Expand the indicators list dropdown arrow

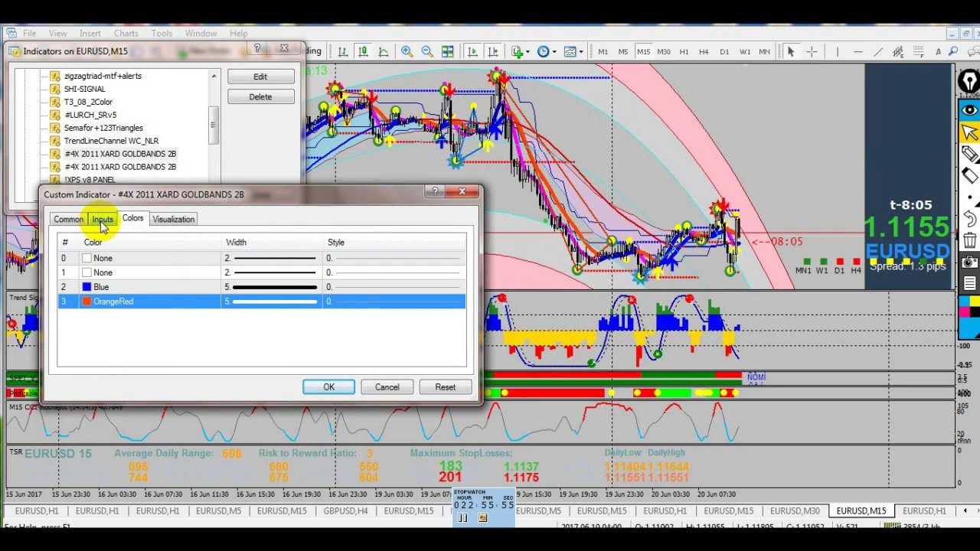pyautogui.click(x=528, y=51)
